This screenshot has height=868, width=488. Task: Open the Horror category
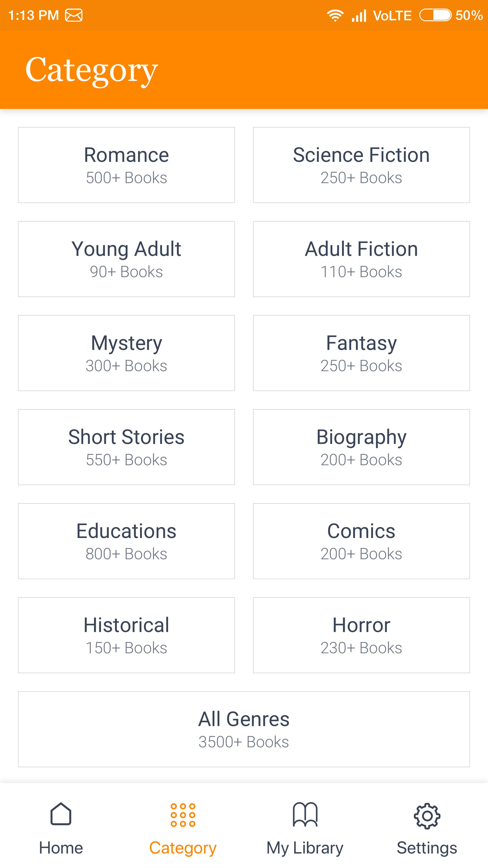(361, 635)
